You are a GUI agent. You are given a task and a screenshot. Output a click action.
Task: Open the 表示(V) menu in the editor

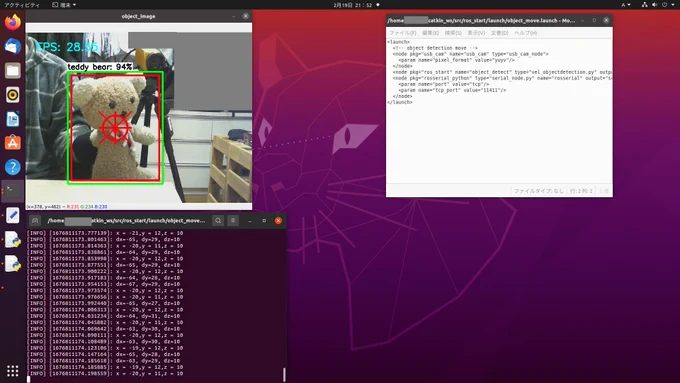[476, 33]
